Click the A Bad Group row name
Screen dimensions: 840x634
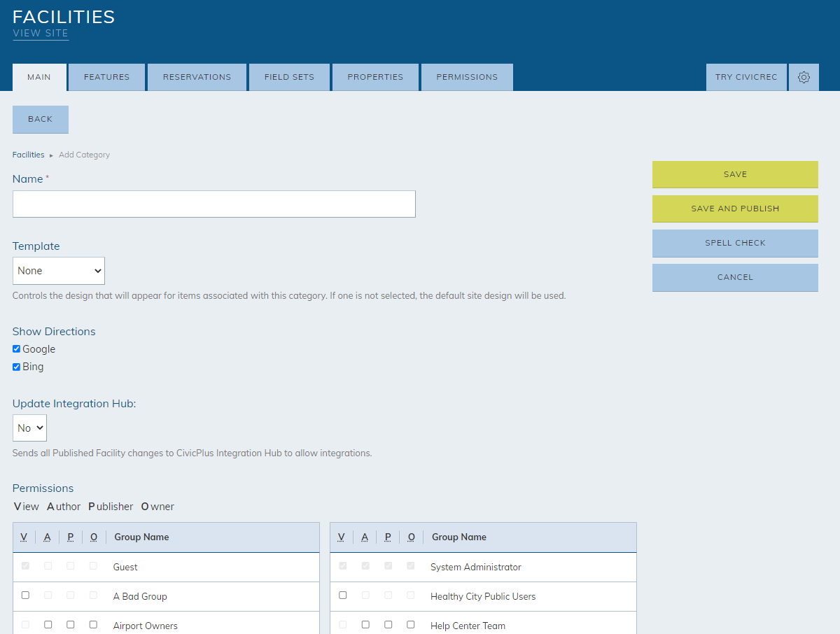(x=140, y=597)
